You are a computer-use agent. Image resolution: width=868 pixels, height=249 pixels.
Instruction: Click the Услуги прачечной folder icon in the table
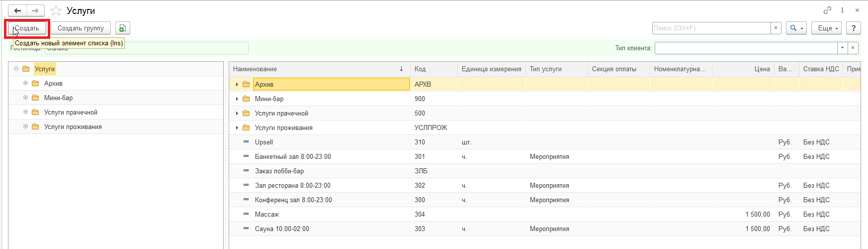pos(246,113)
